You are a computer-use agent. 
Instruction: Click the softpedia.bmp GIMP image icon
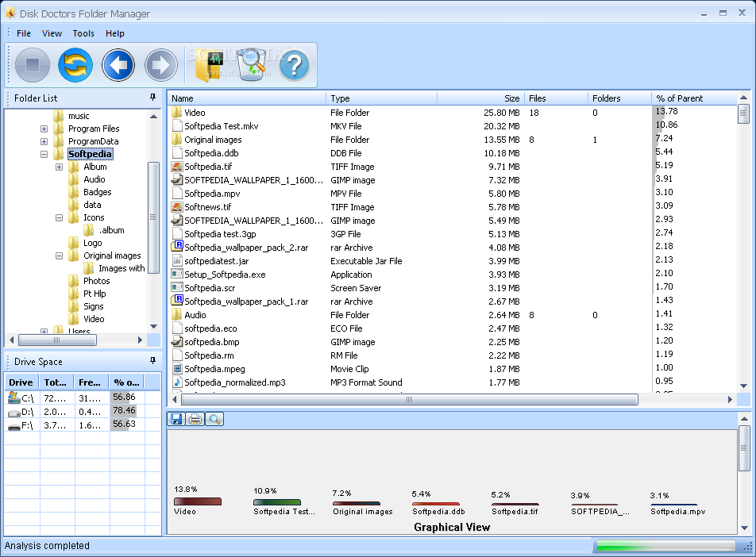(177, 342)
